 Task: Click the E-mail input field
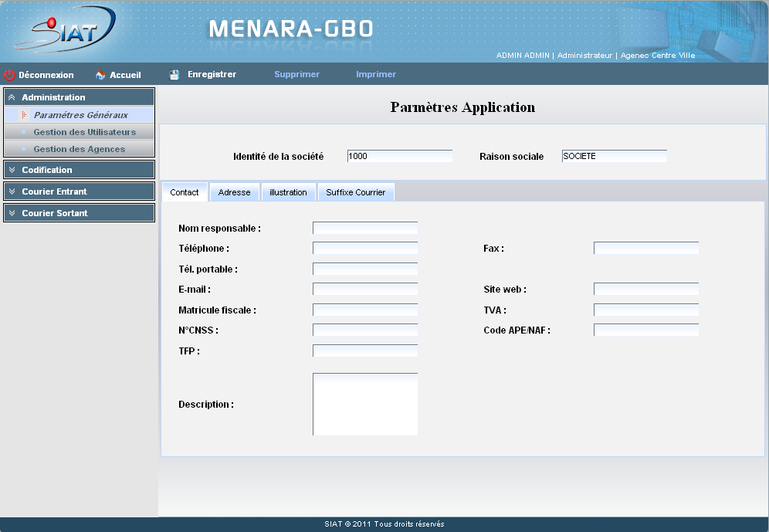point(365,290)
